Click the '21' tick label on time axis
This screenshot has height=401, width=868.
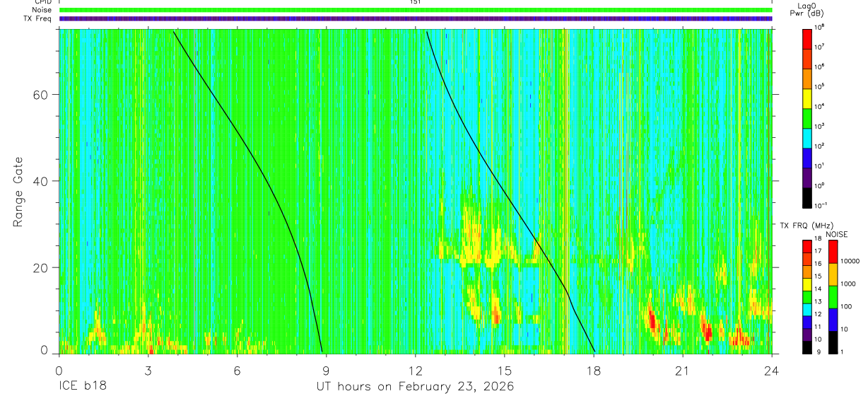tap(683, 370)
